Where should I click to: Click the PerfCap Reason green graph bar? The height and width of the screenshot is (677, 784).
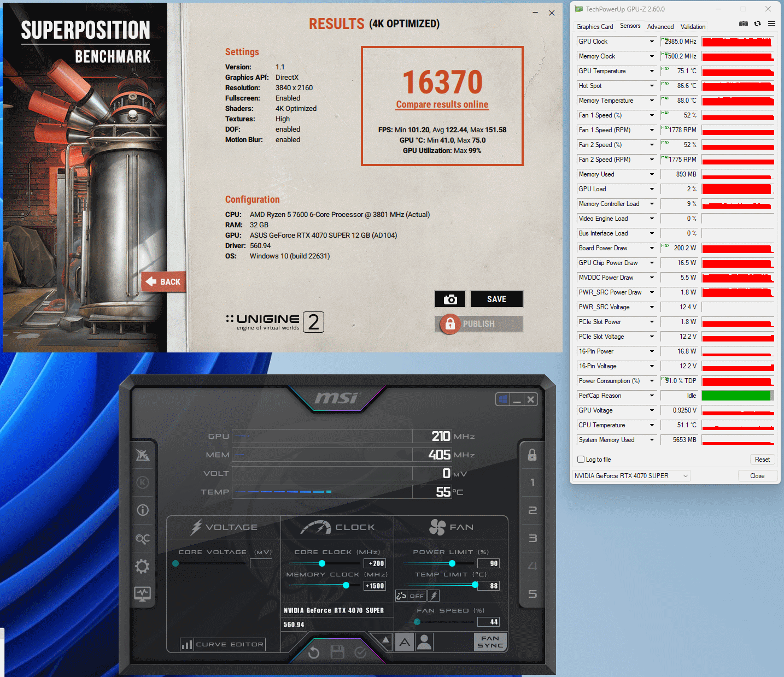pyautogui.click(x=738, y=396)
